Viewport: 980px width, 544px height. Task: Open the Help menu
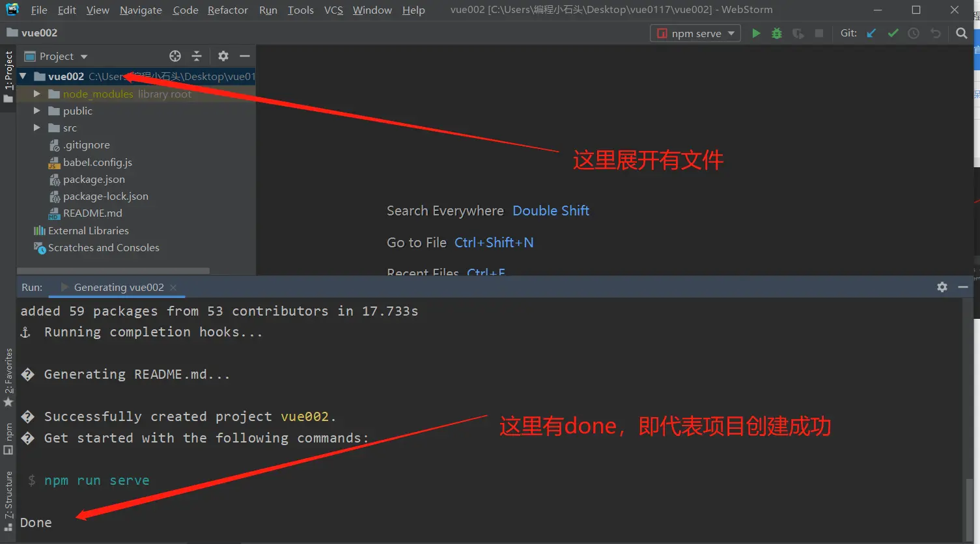pyautogui.click(x=413, y=10)
